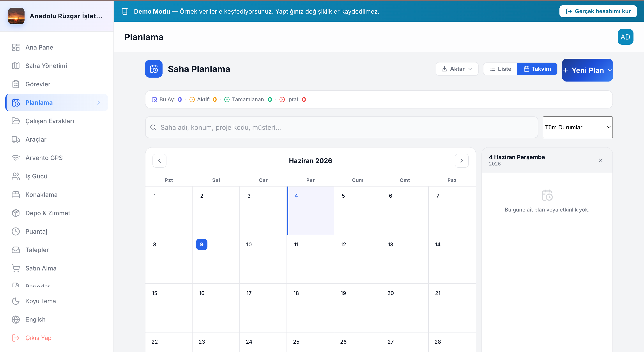
Task: Sign out with Çıkış Yap
Action: pyautogui.click(x=57, y=338)
